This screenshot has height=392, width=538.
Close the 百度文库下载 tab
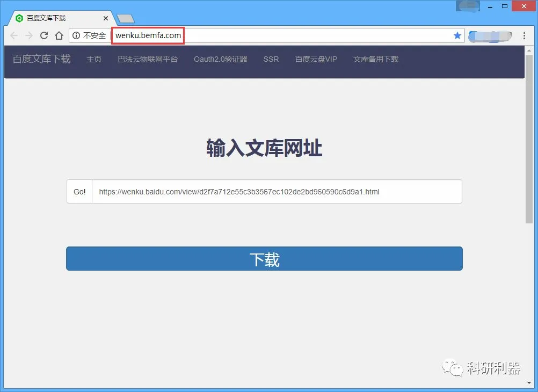click(106, 18)
